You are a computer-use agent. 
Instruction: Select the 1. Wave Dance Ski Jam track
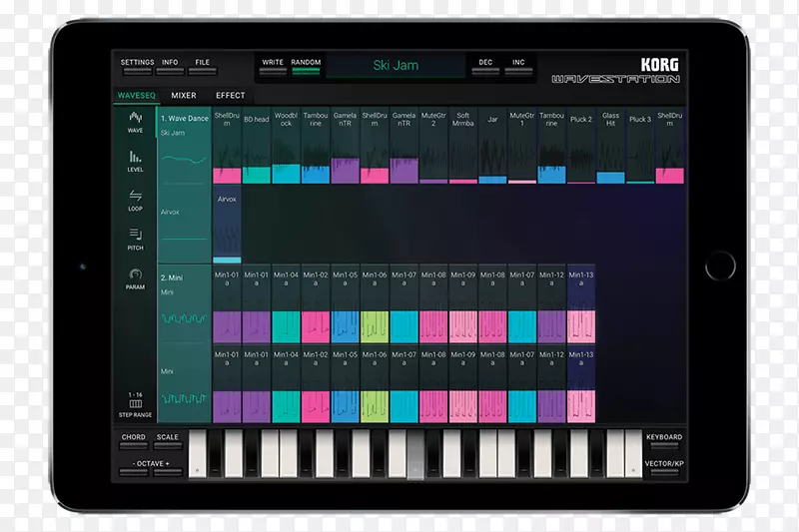[184, 145]
